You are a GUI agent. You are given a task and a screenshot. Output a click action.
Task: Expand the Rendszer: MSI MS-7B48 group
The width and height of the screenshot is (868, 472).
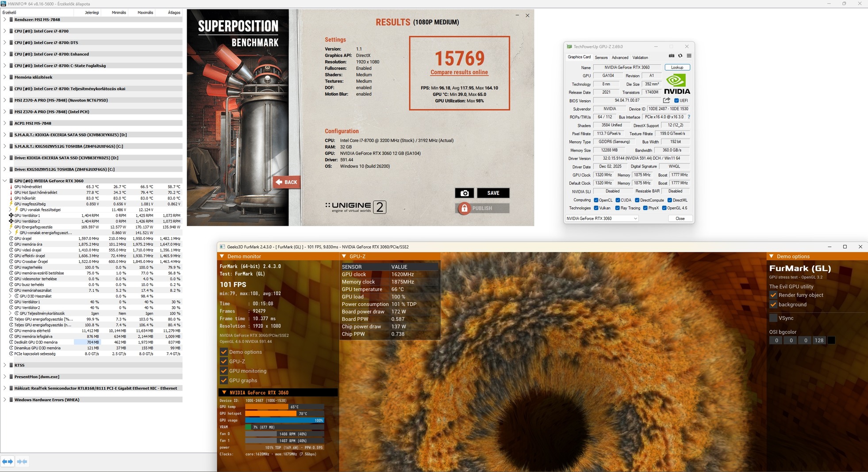(x=5, y=19)
